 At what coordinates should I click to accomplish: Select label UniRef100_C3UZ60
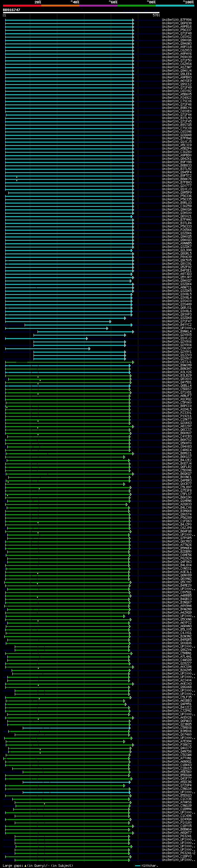[177, 152]
